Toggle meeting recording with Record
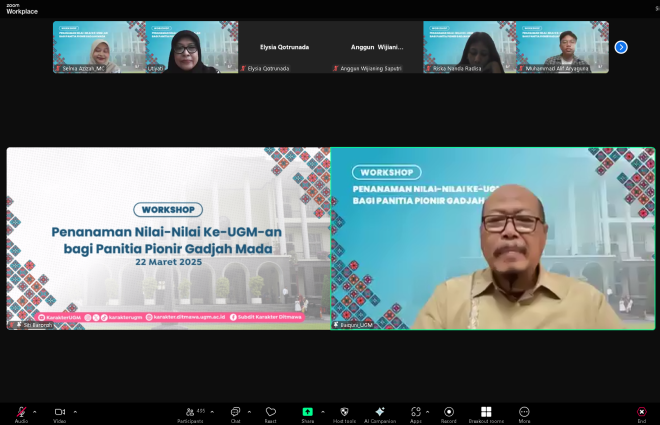Viewport: 660px width, 425px height. coord(449,412)
